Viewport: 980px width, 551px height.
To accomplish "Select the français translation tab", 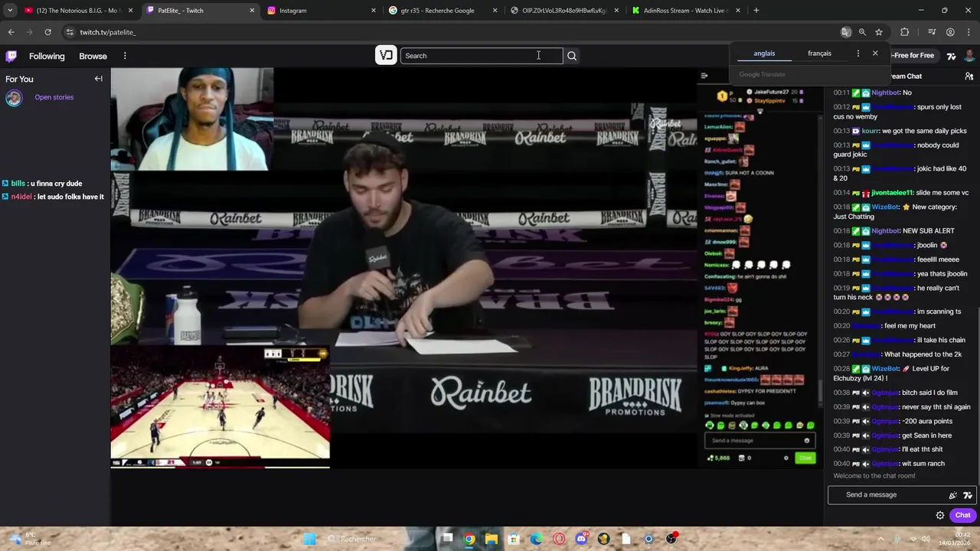I will tap(819, 54).
